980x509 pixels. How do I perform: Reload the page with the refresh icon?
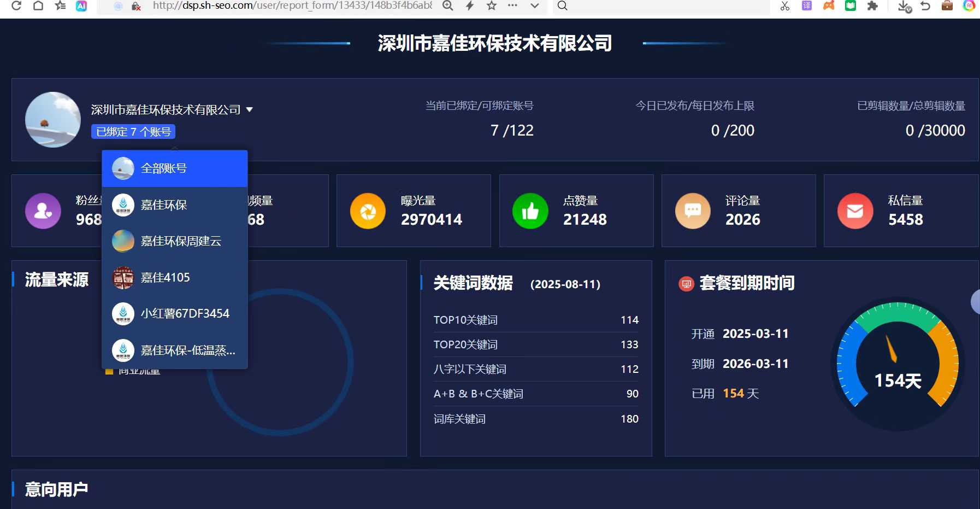click(x=16, y=5)
